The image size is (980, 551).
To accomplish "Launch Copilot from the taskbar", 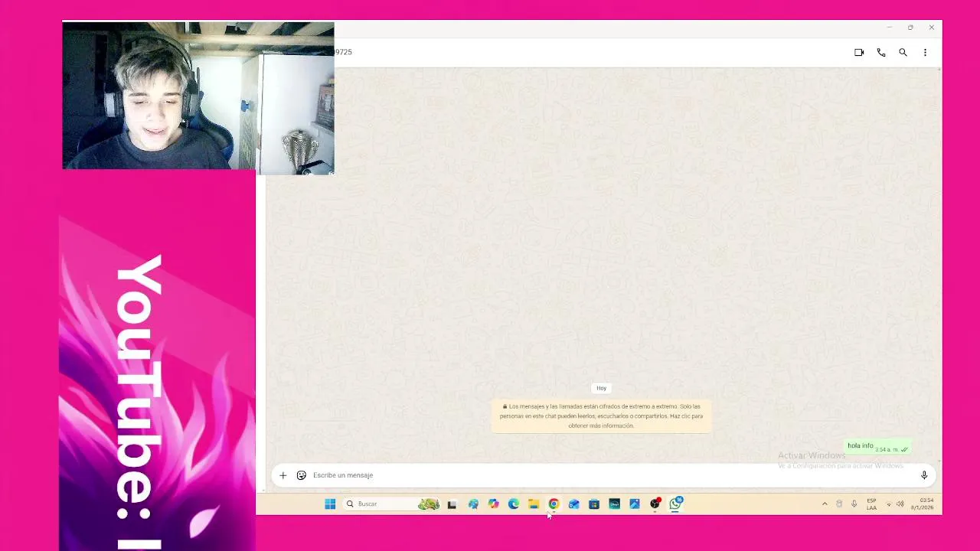I will [x=493, y=504].
